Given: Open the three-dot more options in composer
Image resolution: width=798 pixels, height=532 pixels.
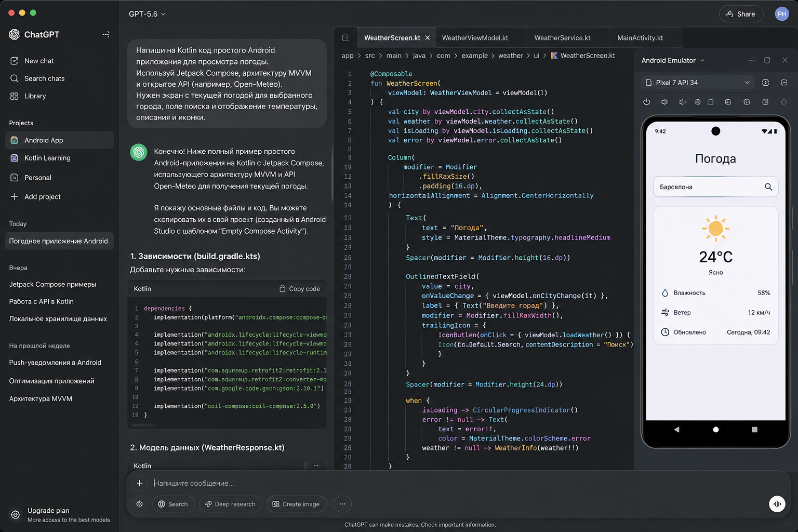Looking at the screenshot, I should 342,504.
